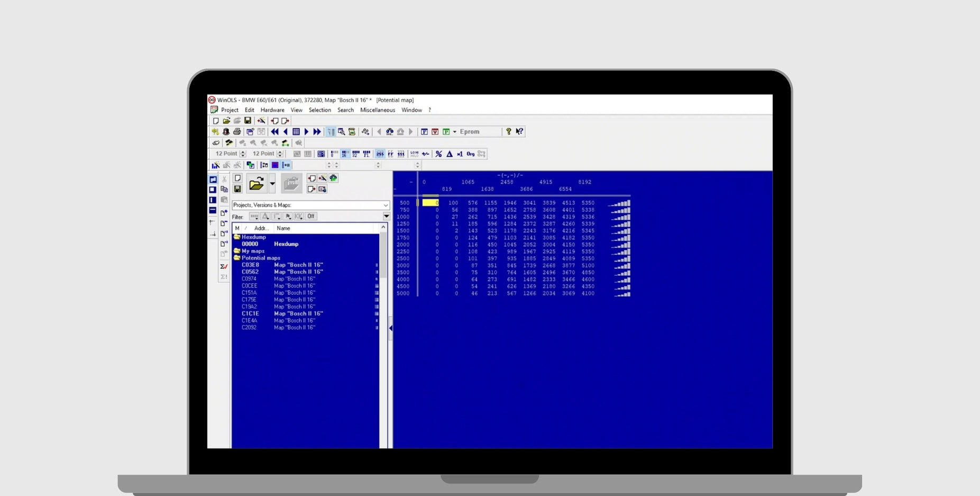Image resolution: width=980 pixels, height=496 pixels.
Task: Click the blue grid table view icon
Action: click(296, 132)
